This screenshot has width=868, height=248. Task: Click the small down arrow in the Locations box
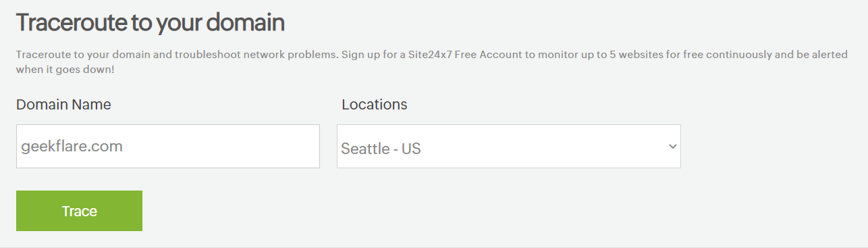pos(672,146)
